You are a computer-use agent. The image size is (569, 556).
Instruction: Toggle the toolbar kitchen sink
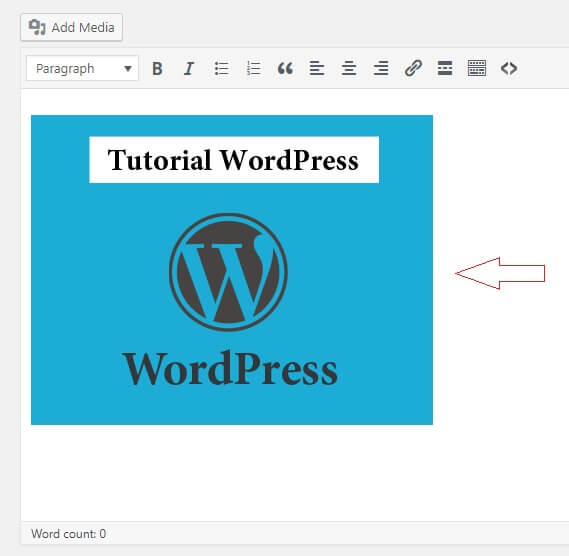[x=477, y=68]
